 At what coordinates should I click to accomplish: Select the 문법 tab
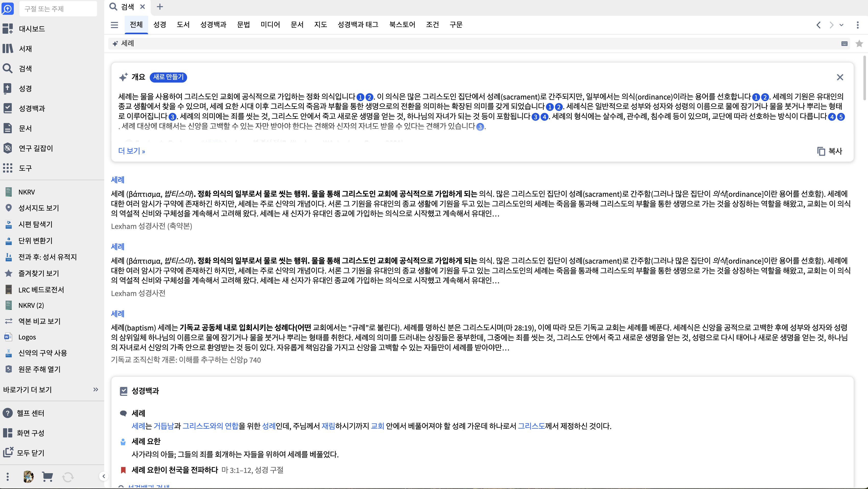pos(243,25)
